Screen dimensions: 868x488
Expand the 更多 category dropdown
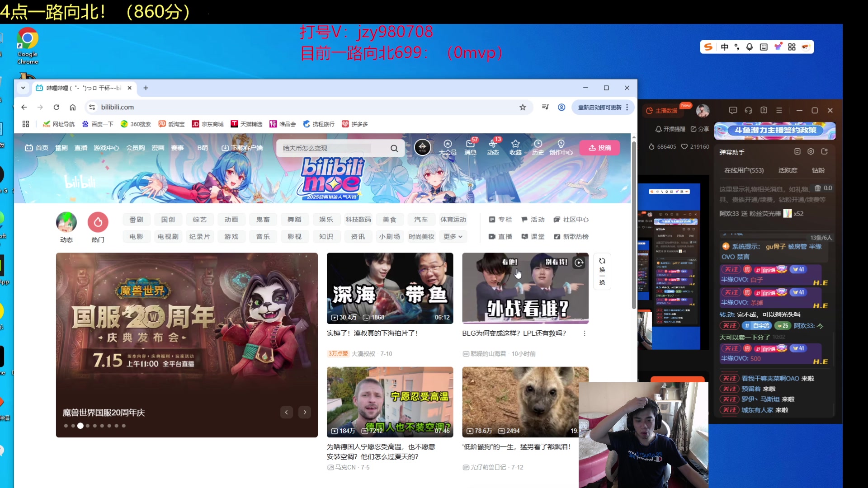coord(453,237)
